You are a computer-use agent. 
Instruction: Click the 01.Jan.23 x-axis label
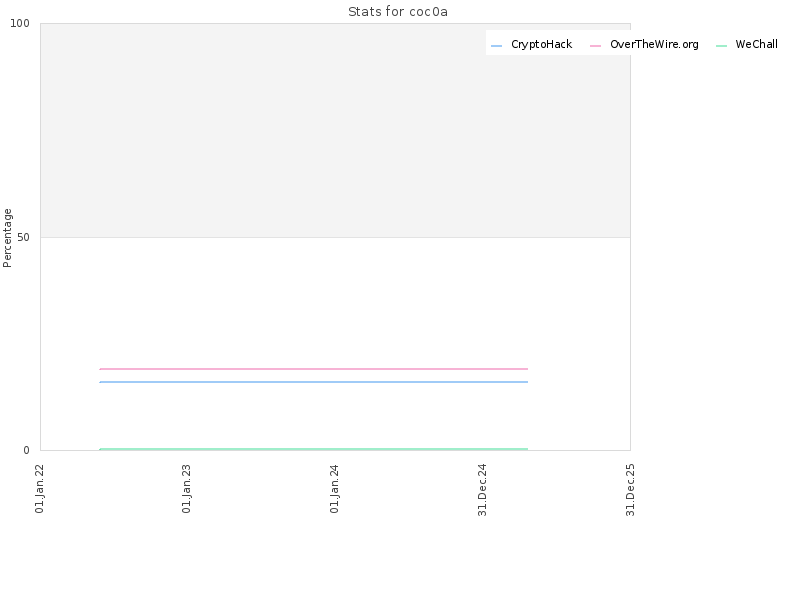click(x=187, y=489)
